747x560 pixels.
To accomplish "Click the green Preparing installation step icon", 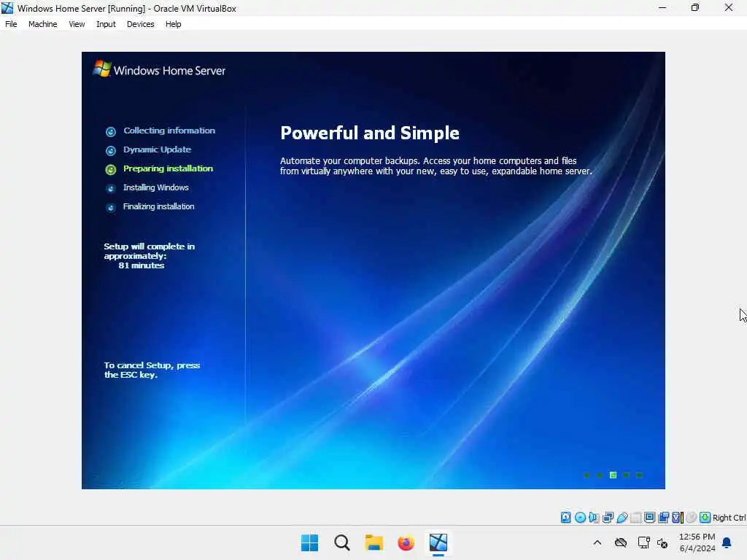I will [x=111, y=169].
